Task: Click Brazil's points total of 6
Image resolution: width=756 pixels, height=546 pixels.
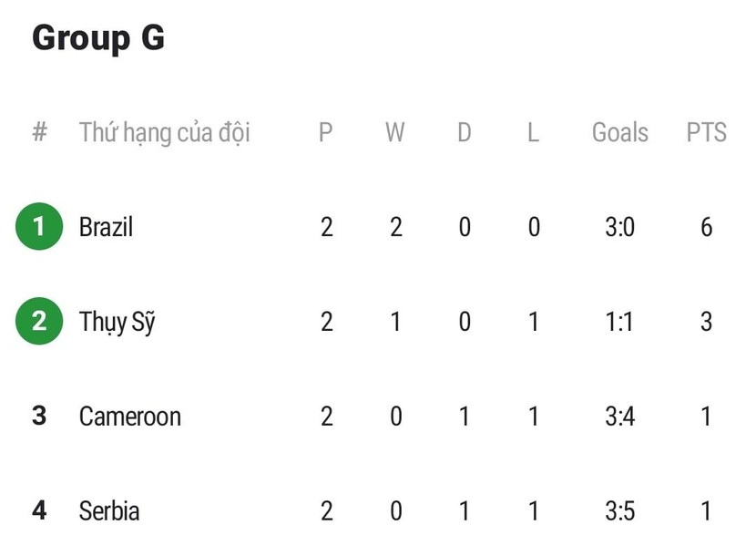Action: tap(706, 227)
